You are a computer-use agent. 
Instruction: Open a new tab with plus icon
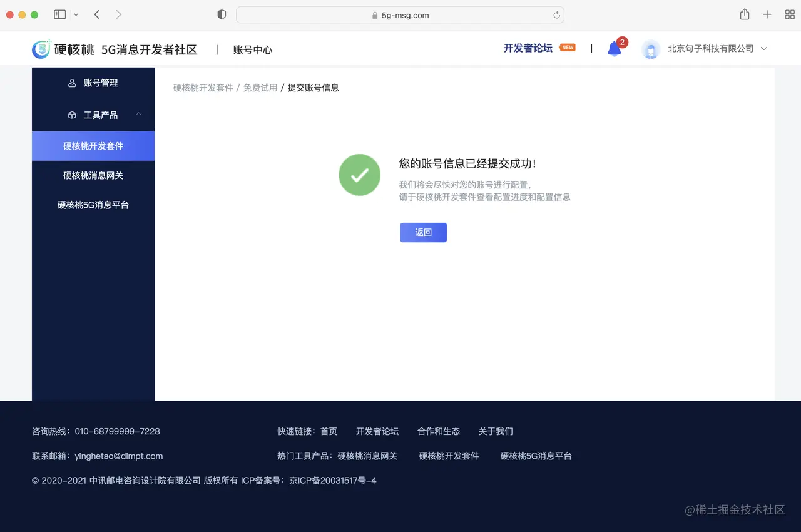coord(767,14)
